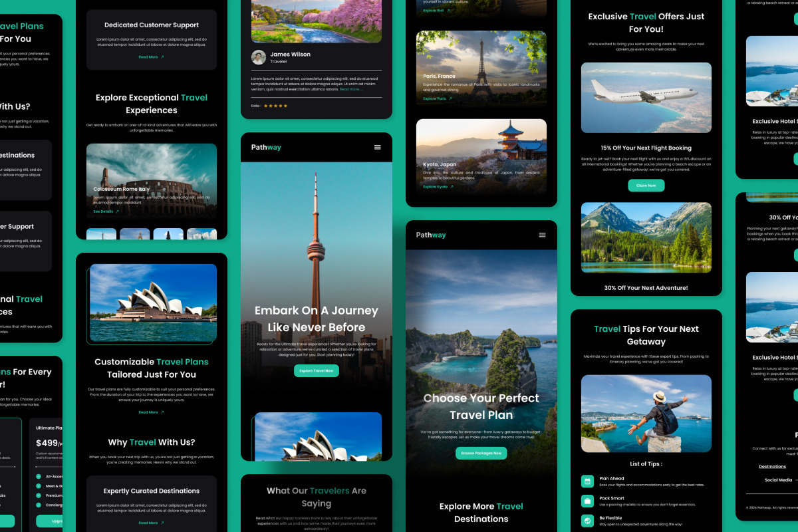Open Read More under Customizable Travel Plans text

coord(151,412)
